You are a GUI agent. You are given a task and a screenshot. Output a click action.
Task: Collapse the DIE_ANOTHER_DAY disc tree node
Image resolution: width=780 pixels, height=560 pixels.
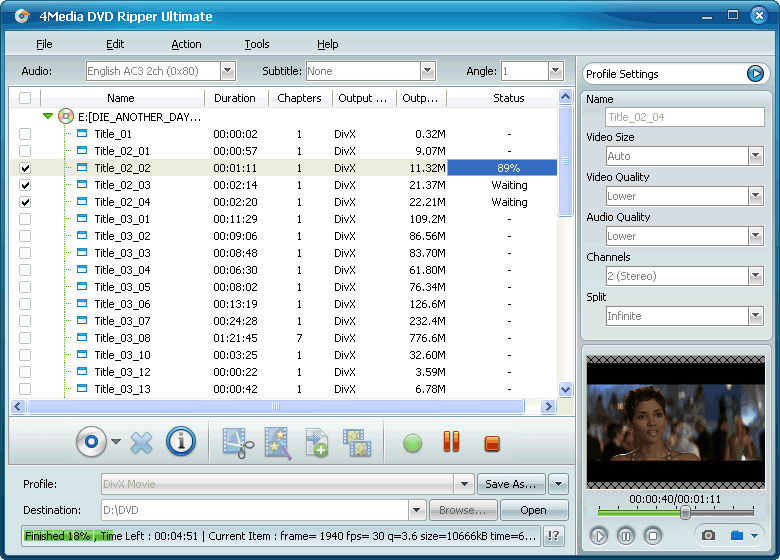pyautogui.click(x=47, y=117)
